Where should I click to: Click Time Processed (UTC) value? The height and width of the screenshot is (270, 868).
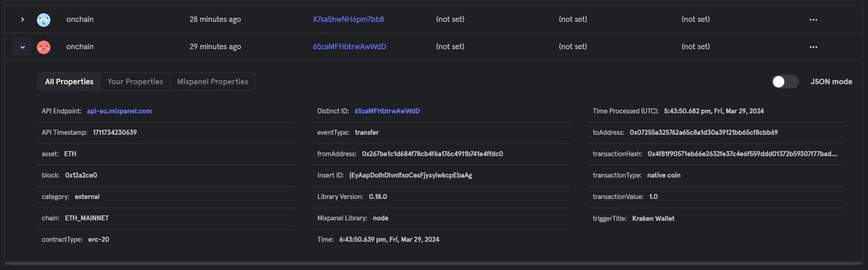tap(714, 111)
